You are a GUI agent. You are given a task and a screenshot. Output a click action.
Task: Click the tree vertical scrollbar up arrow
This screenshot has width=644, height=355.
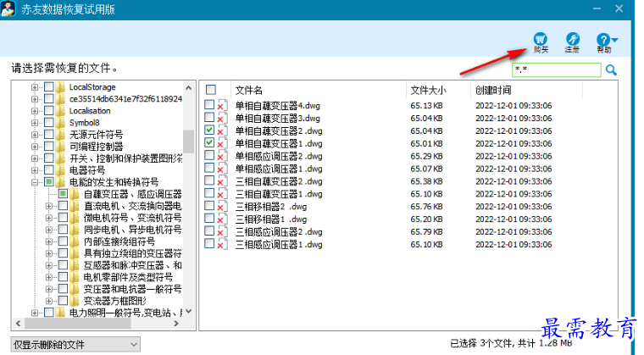coord(188,87)
